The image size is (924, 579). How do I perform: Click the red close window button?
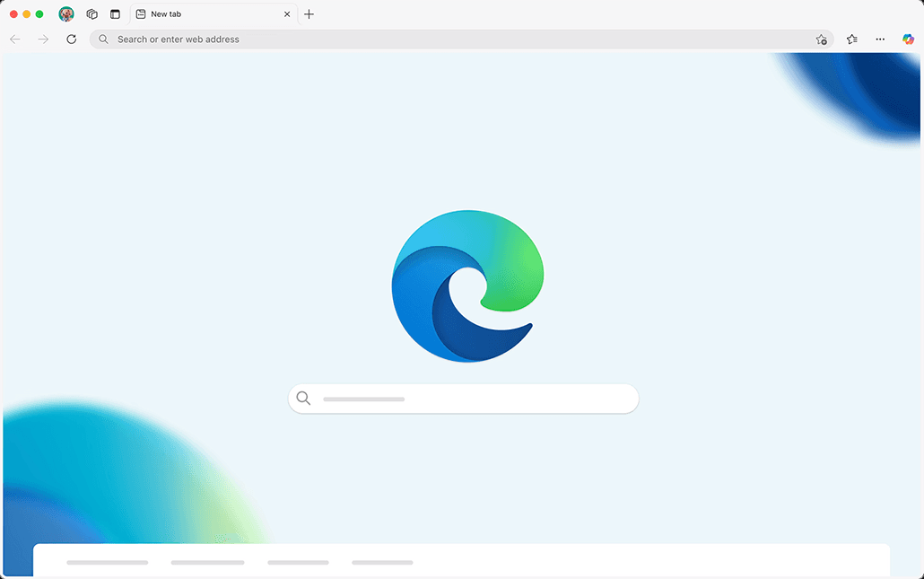tap(13, 14)
